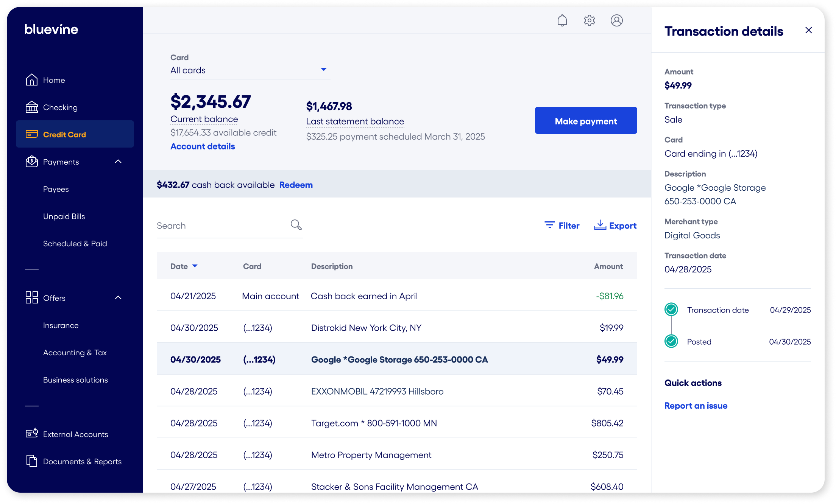Go to Unpaid Bills in the sidebar
Screen dimensions: 836x504
pyautogui.click(x=64, y=216)
